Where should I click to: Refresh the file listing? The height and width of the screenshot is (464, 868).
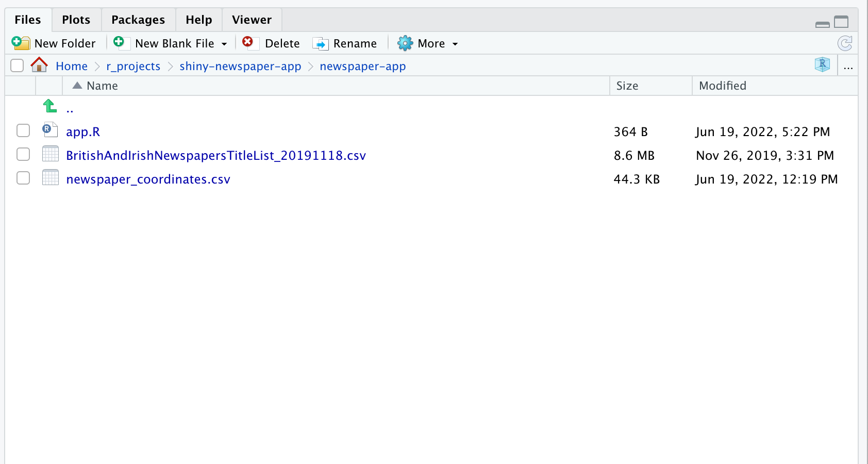[845, 43]
